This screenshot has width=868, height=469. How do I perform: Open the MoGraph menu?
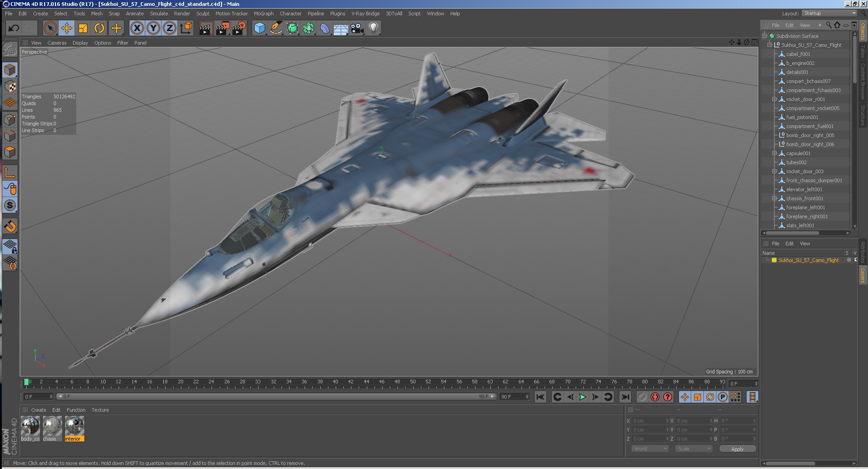tap(263, 14)
